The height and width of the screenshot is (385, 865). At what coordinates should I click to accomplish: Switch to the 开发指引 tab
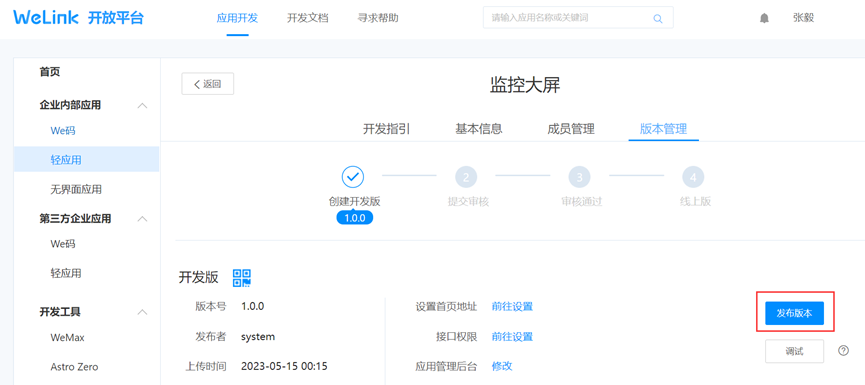(x=386, y=129)
